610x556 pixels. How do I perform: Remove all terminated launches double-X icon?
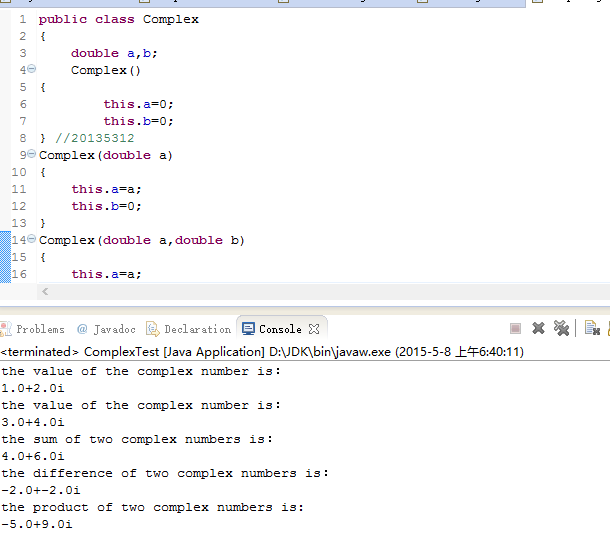[561, 328]
